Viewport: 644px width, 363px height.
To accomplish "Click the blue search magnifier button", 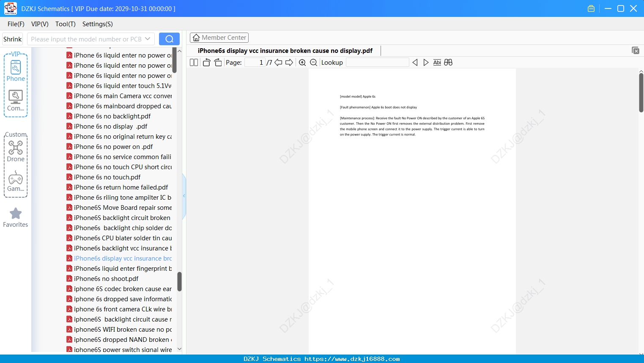I will click(169, 39).
